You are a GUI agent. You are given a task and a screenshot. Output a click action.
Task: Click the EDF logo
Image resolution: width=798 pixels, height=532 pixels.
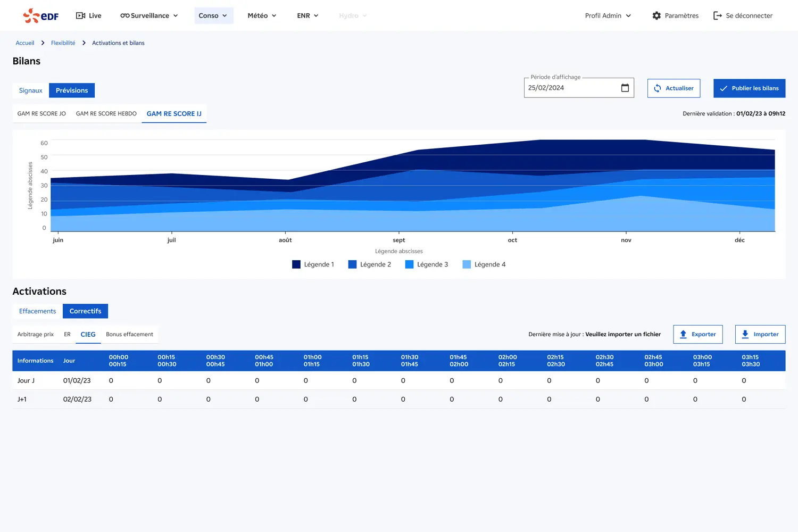41,15
